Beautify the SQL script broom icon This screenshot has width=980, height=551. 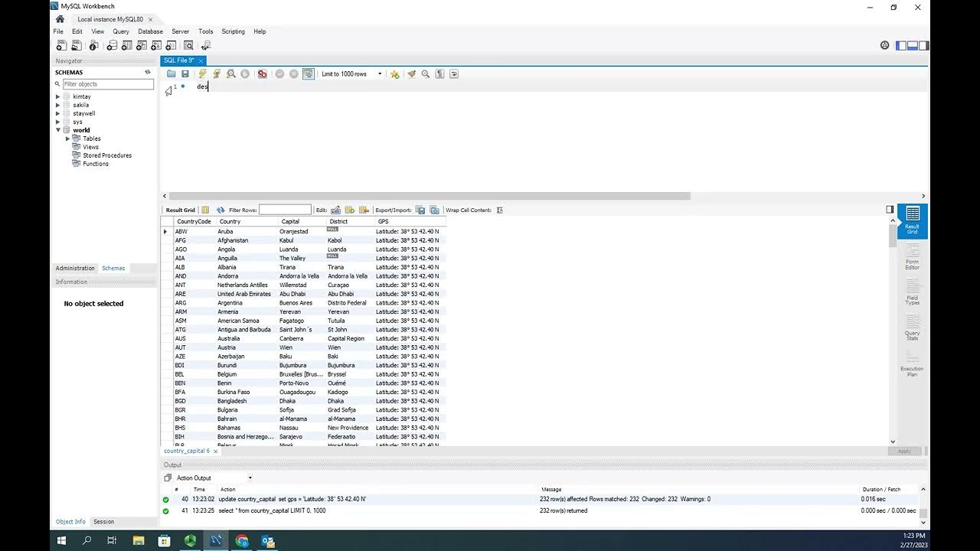pyautogui.click(x=412, y=74)
